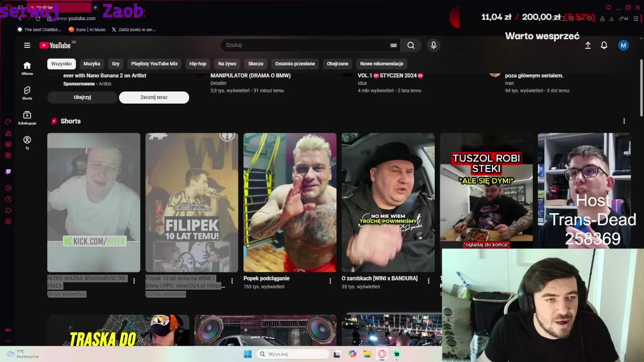Select the Ostatnio przesłane chip
The image size is (644, 362).
(295, 64)
